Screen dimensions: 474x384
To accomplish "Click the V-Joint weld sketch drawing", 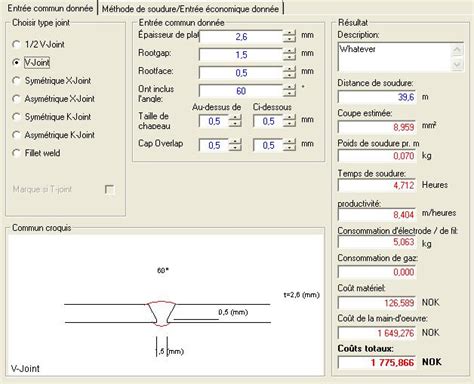I will point(162,313).
